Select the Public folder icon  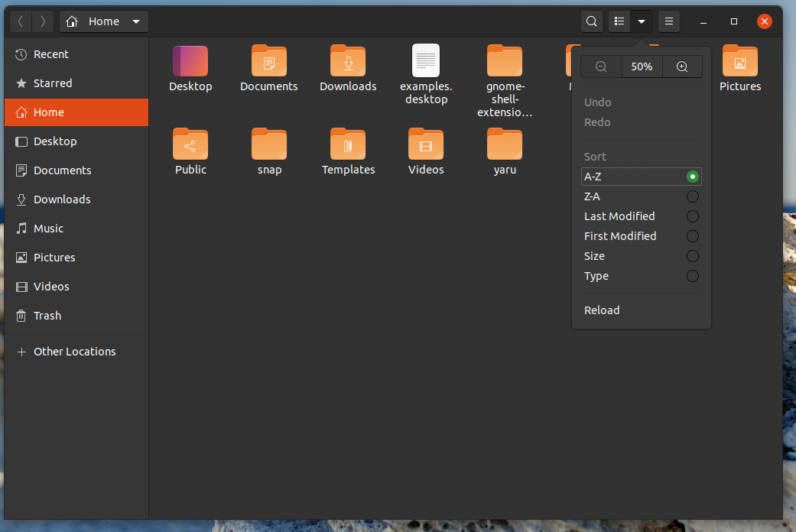[190, 144]
